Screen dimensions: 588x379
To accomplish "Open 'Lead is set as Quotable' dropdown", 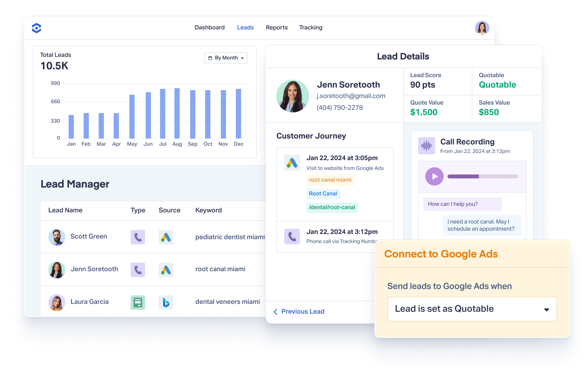I will pyautogui.click(x=472, y=309).
